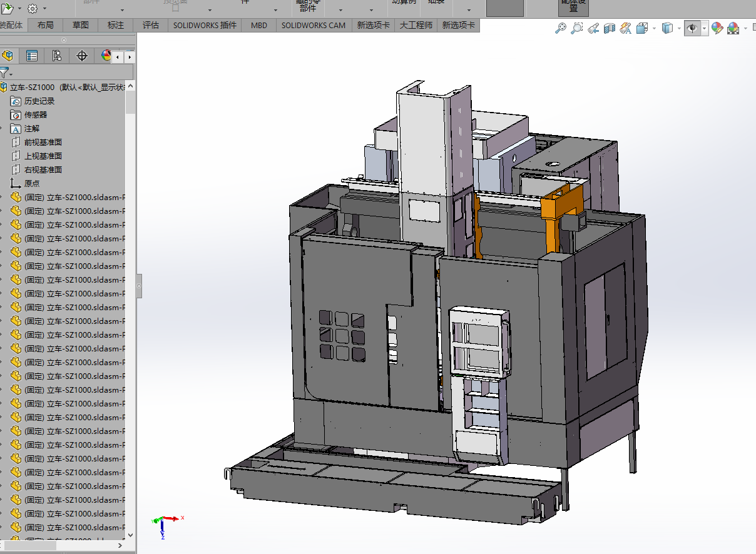Click the 前视基准面 plane icon
The width and height of the screenshot is (756, 554).
[16, 142]
